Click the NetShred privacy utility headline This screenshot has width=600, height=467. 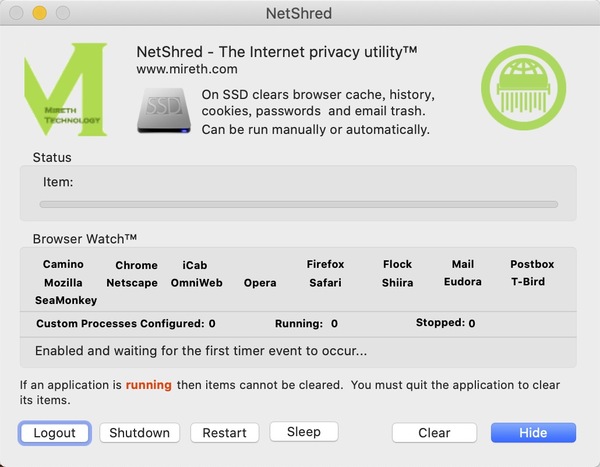coord(277,52)
